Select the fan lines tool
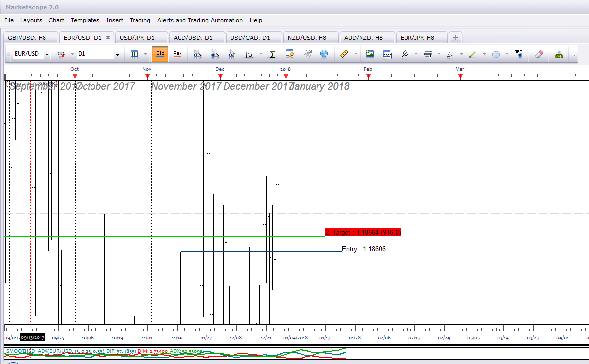Screen dimensions: 589x364 pyautogui.click(x=451, y=54)
